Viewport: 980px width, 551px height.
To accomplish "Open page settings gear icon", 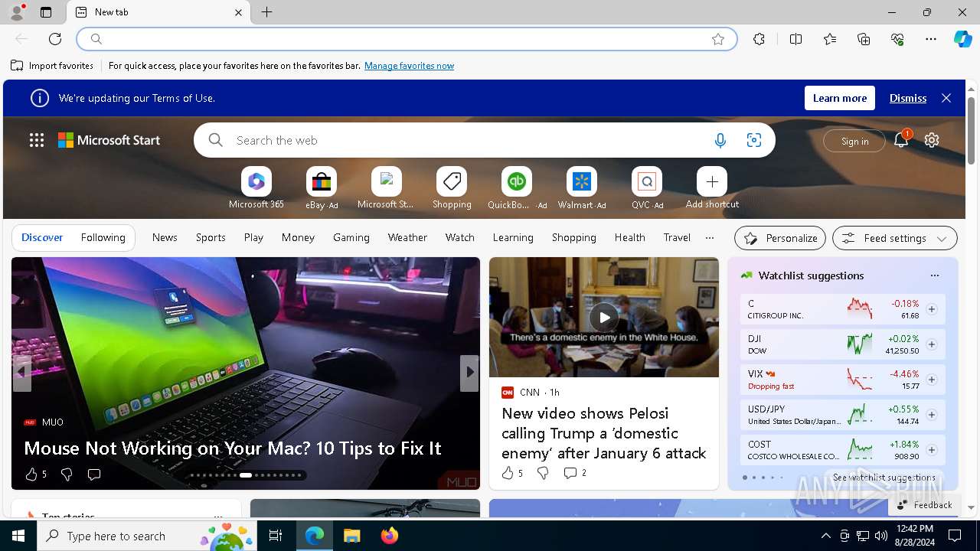I will 932,140.
